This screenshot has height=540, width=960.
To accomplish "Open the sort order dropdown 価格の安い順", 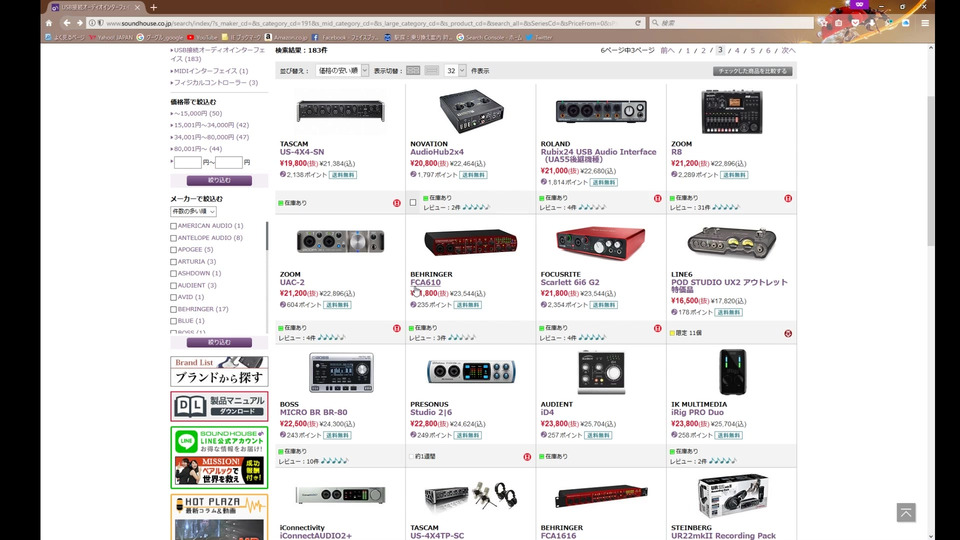I will coord(342,70).
